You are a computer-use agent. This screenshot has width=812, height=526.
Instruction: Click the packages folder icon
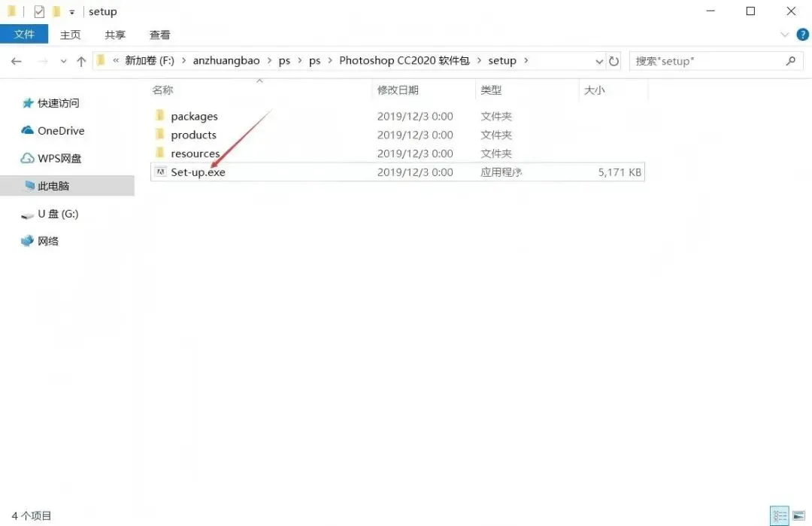click(x=160, y=115)
